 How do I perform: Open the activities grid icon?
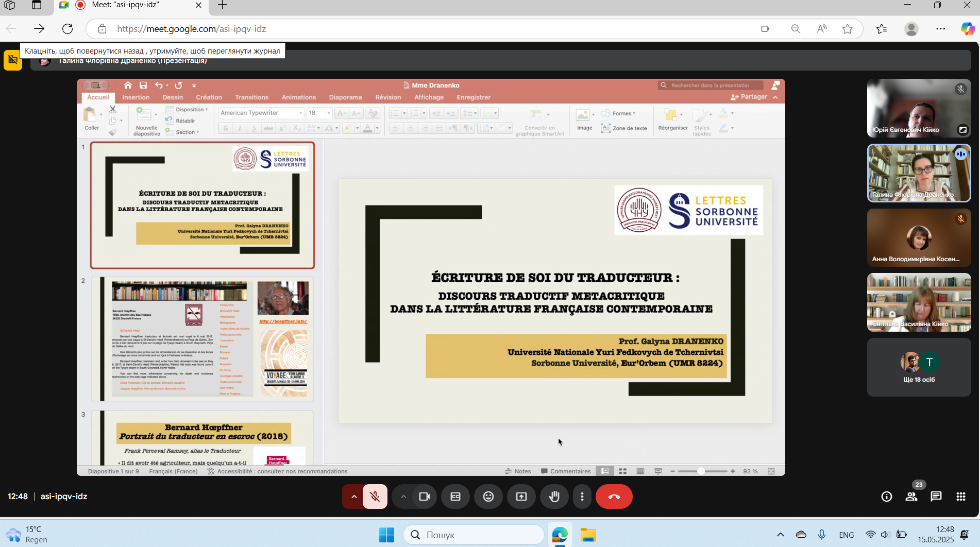pyautogui.click(x=961, y=497)
